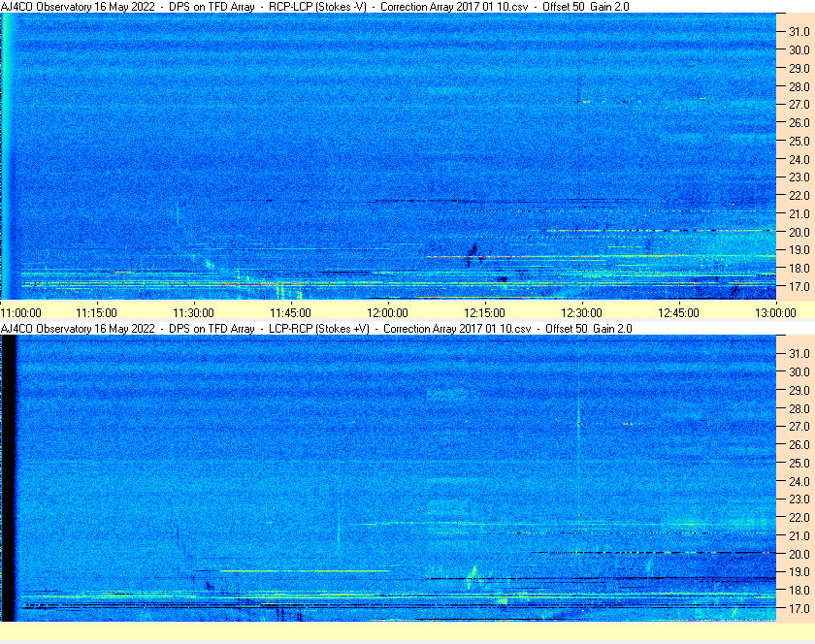Click the 19.0 frequency label on top chart
Screen dimensions: 815x644
pyautogui.click(x=799, y=250)
